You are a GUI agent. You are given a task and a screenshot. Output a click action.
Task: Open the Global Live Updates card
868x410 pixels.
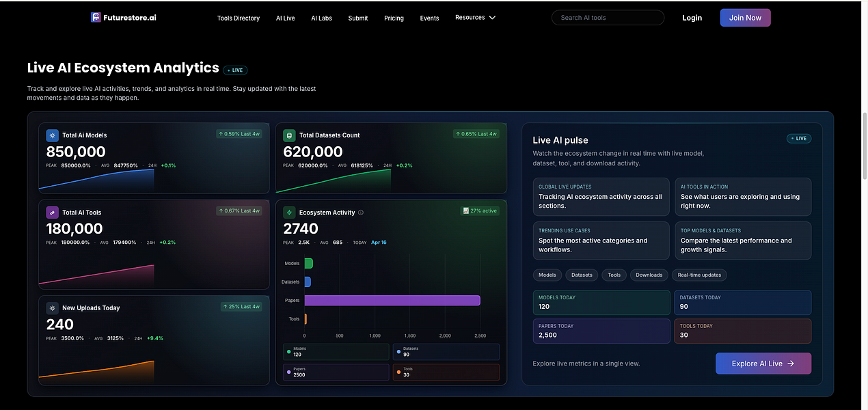601,197
